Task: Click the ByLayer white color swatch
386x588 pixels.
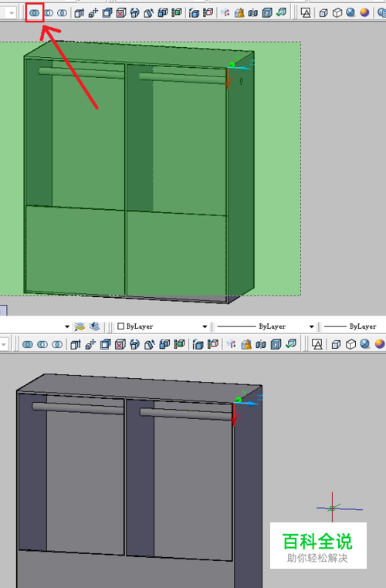Action: coord(120,326)
